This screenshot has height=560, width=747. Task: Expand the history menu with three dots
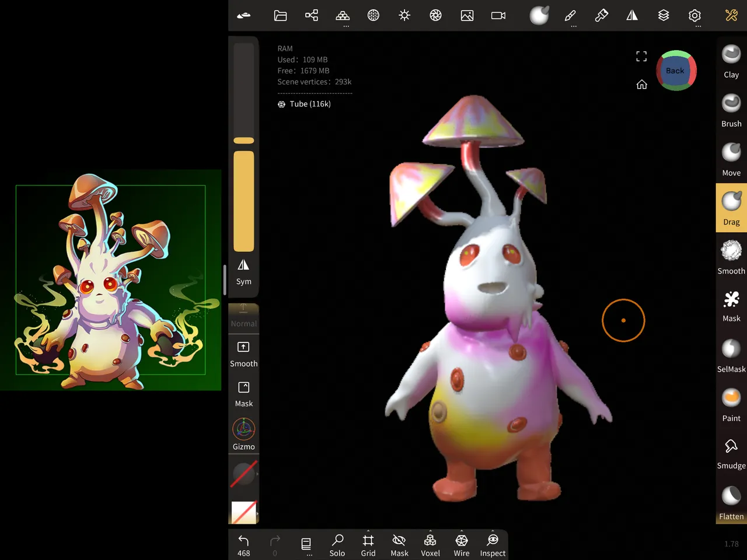306,545
